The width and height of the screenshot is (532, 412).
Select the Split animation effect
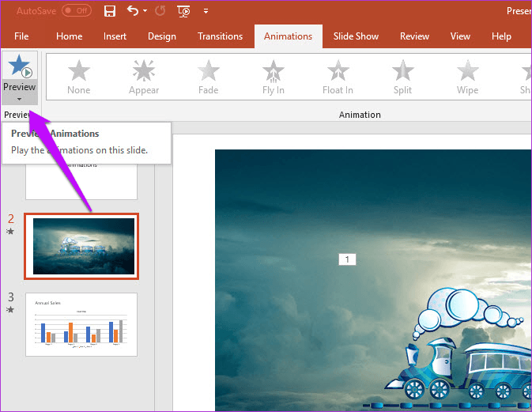point(402,77)
